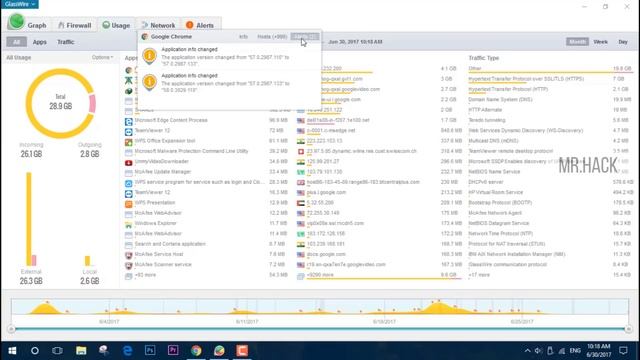The image size is (640, 360).
Task: Click the McAfee Scanner service icon
Action: pyautogui.click(x=129, y=265)
